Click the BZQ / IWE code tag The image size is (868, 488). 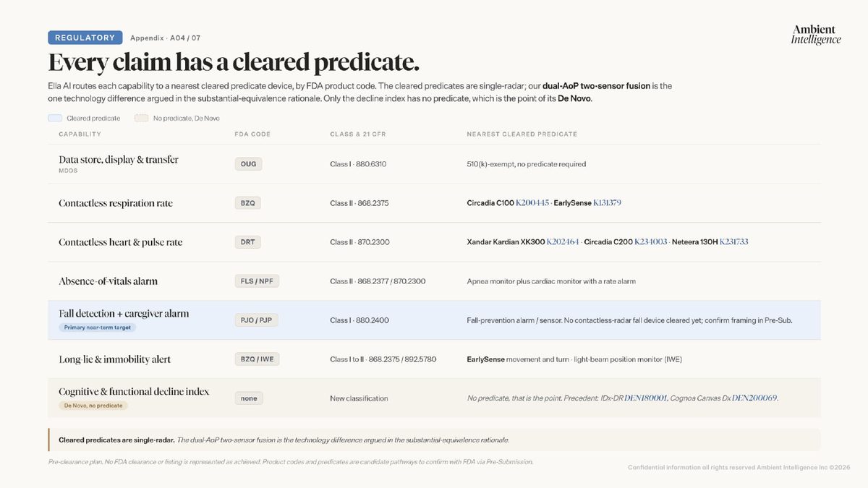click(x=258, y=359)
